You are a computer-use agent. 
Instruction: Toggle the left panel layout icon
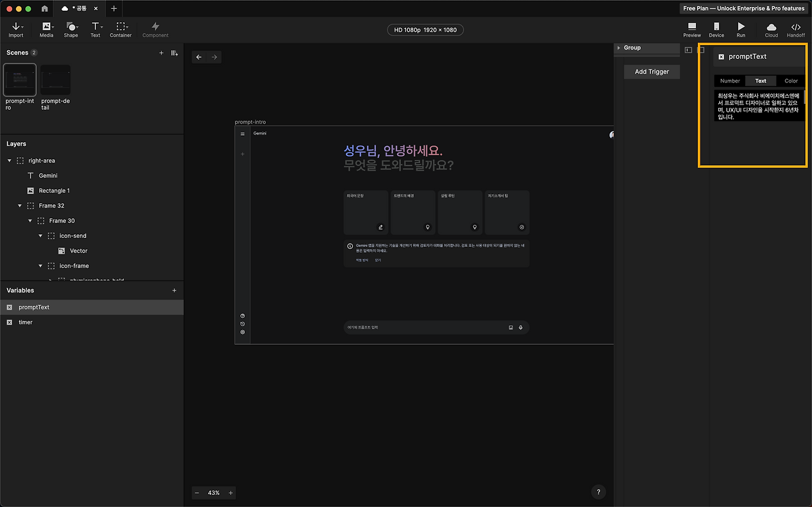[x=688, y=49]
